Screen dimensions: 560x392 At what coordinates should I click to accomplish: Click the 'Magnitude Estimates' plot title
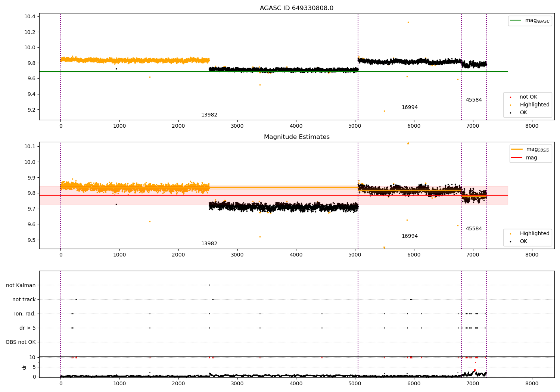[296, 137]
